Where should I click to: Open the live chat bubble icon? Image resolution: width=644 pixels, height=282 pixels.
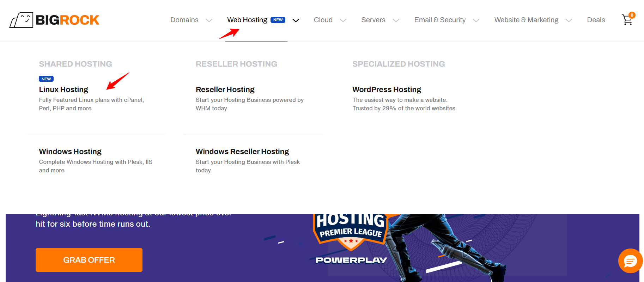pyautogui.click(x=630, y=261)
